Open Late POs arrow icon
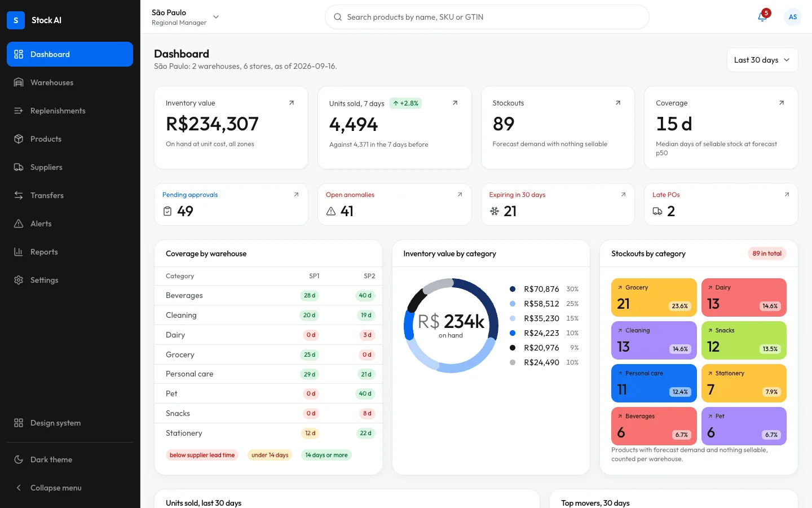The width and height of the screenshot is (812, 508). pos(787,195)
